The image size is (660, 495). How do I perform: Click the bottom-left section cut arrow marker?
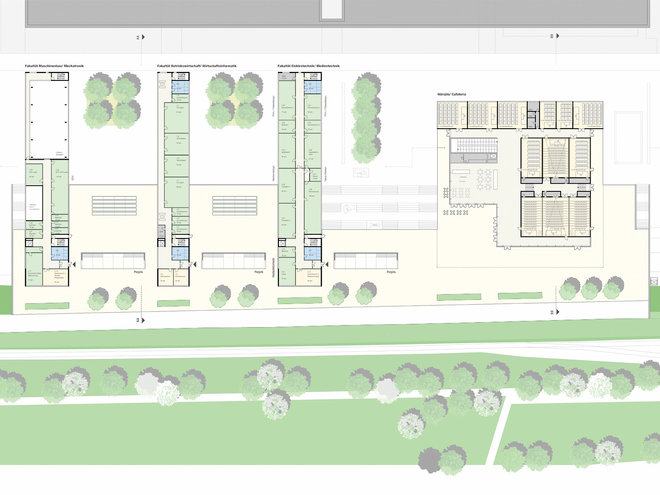[142, 319]
